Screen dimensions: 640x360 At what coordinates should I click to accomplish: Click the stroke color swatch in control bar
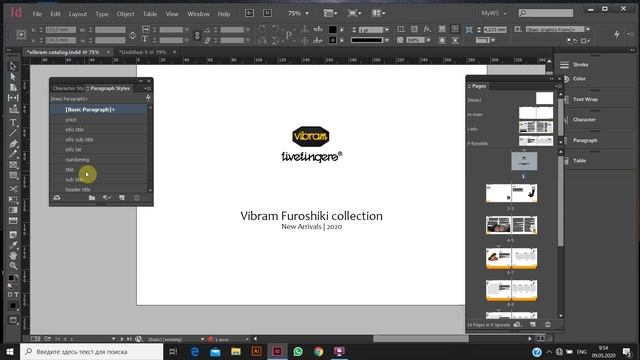[x=333, y=40]
